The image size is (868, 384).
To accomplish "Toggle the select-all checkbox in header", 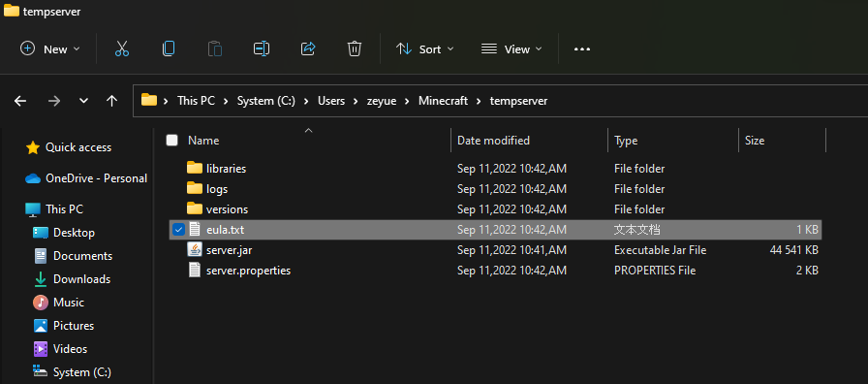I will click(x=172, y=141).
